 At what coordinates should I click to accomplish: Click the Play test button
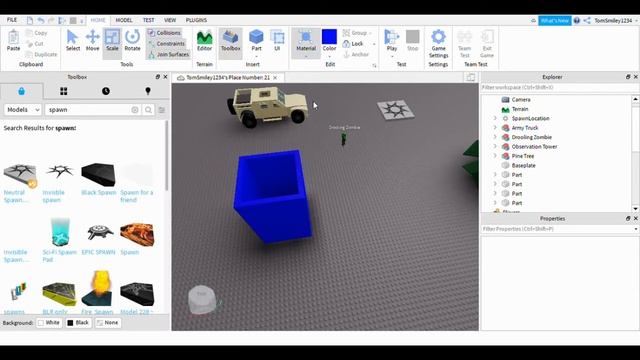coord(392,40)
